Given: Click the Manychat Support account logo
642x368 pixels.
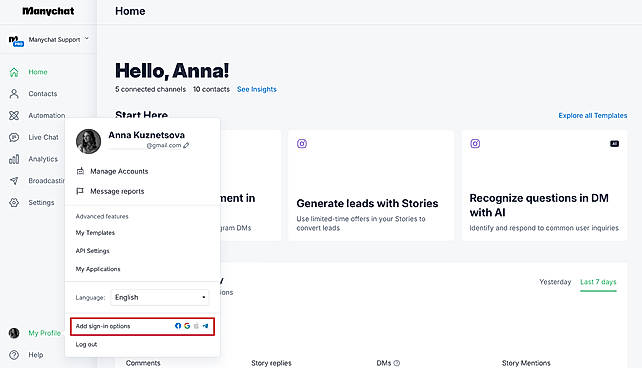Looking at the screenshot, I should tap(16, 41).
